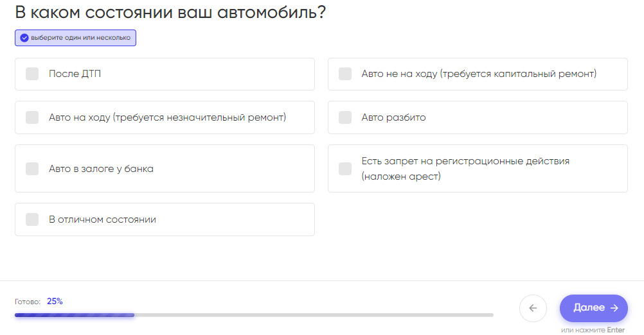Click the требуется капитальный ремонт option text

[479, 74]
